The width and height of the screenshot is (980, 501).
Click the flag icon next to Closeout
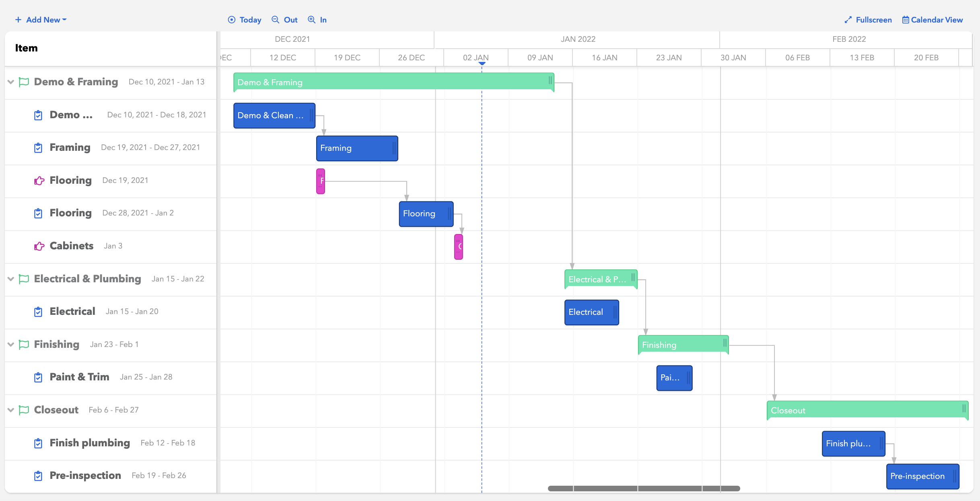(24, 410)
